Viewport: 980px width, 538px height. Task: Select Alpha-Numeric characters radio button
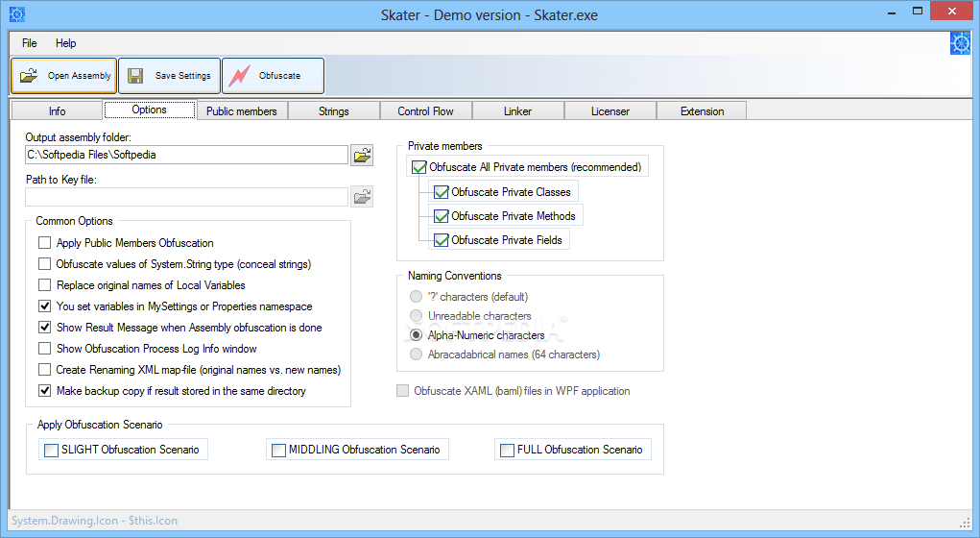coord(416,335)
